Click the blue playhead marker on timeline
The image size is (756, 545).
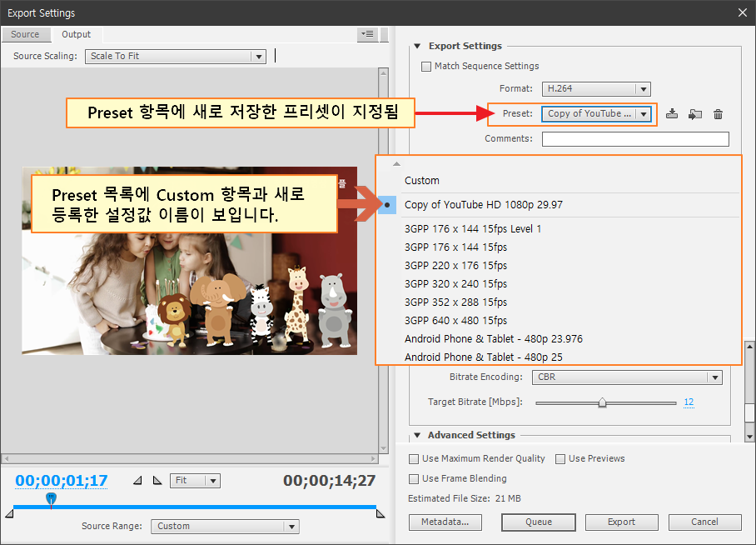click(51, 499)
